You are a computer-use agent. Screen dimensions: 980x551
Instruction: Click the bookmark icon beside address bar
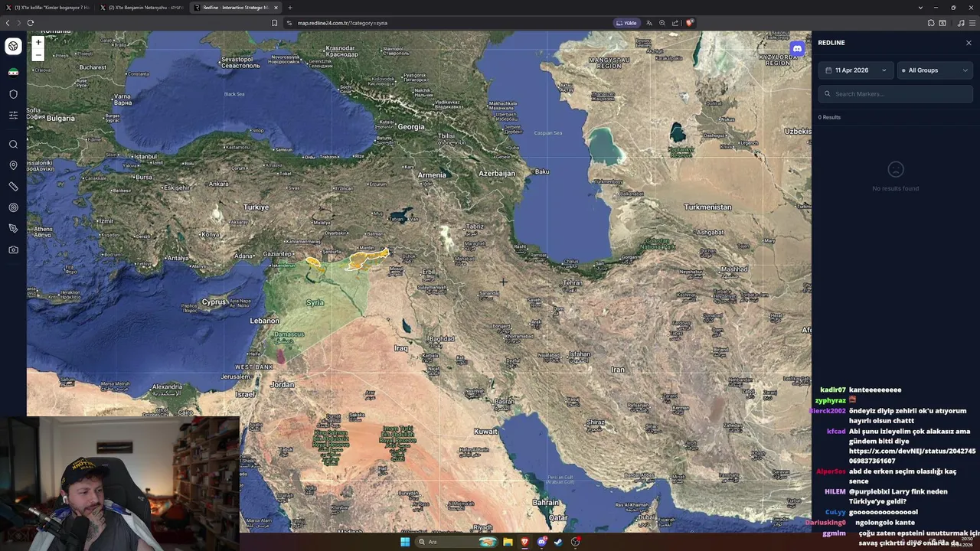pos(275,23)
